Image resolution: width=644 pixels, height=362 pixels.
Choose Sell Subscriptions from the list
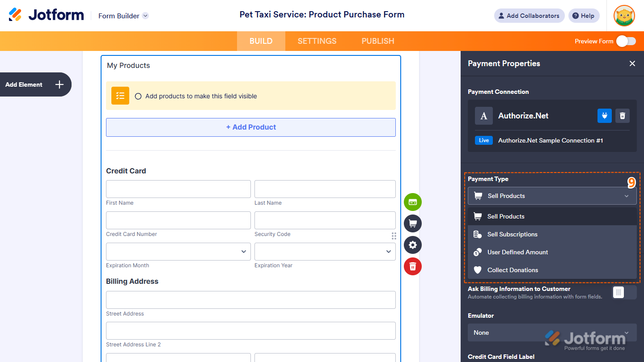click(x=513, y=234)
